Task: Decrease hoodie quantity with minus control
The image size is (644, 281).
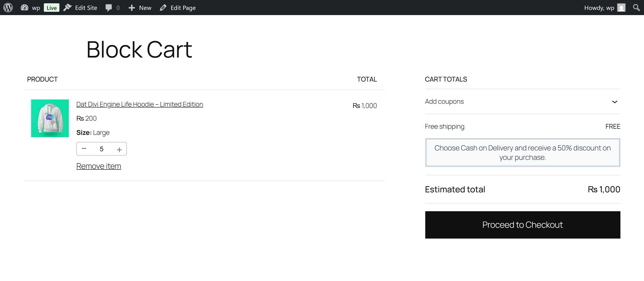Action: click(x=84, y=149)
